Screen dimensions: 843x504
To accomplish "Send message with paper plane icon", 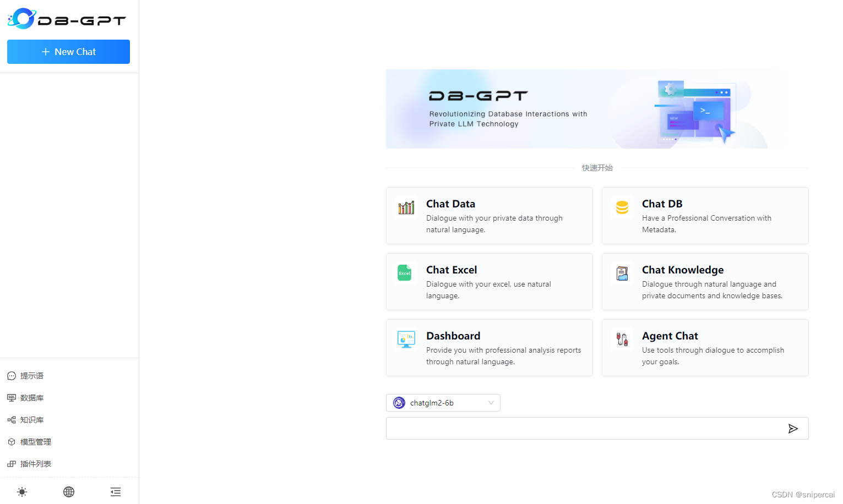I will (x=793, y=429).
